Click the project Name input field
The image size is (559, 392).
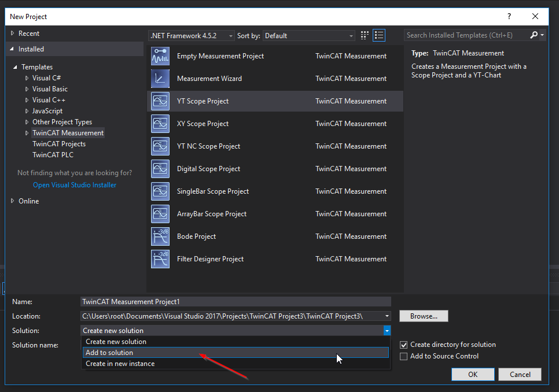pos(236,302)
